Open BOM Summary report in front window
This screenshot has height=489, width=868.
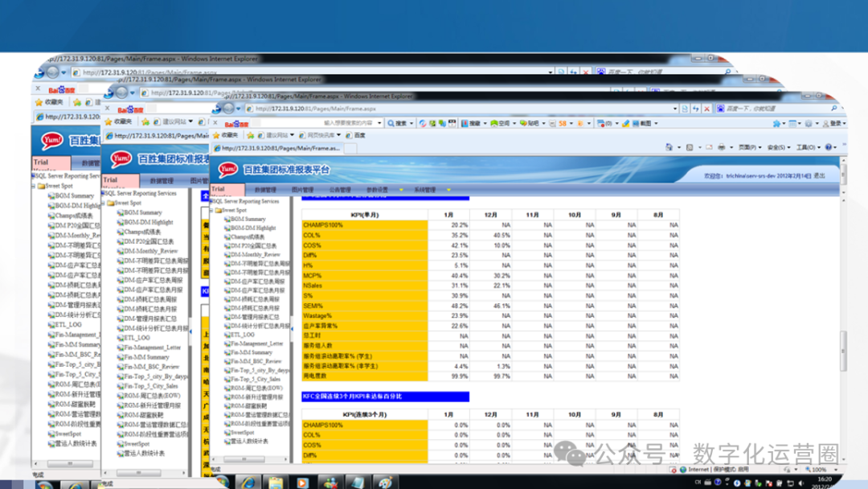click(x=248, y=219)
